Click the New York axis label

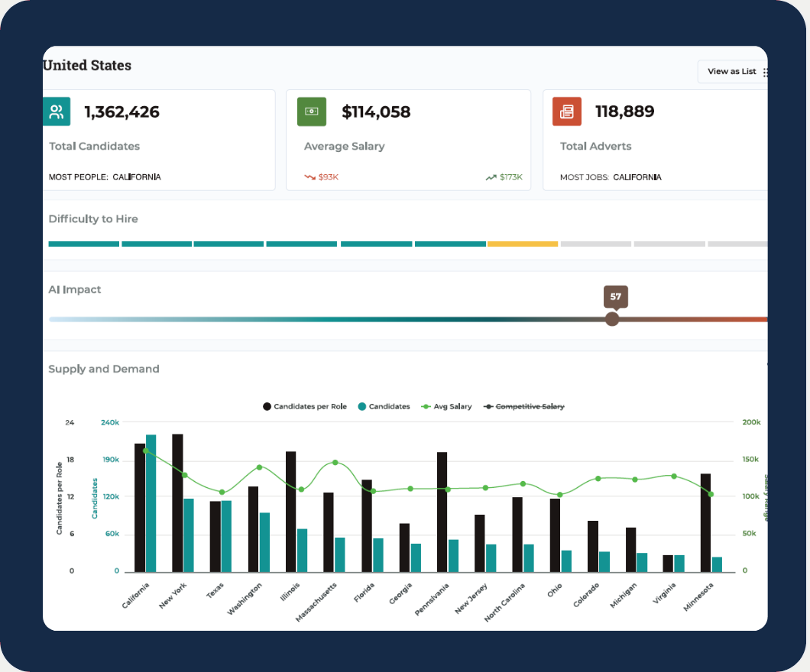(173, 595)
